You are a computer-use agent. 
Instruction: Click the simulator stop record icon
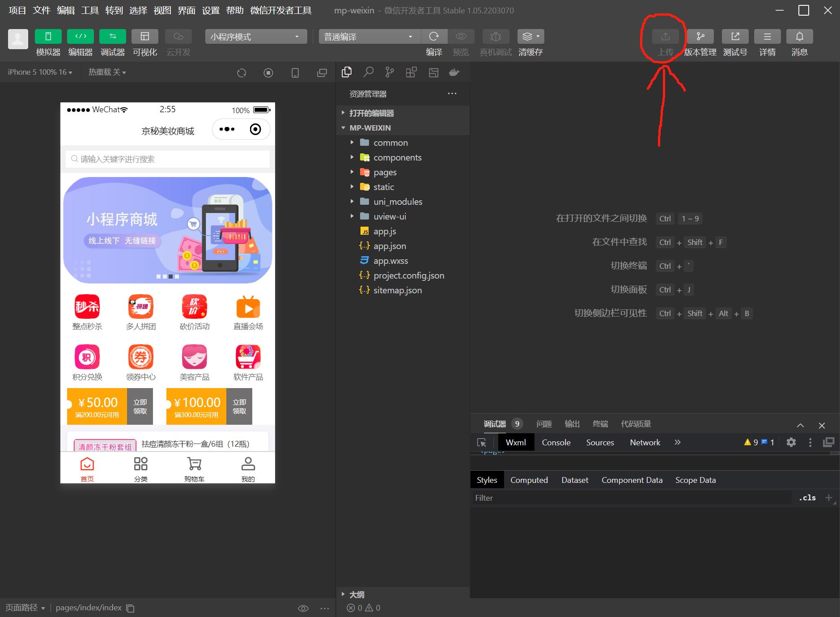click(x=268, y=72)
